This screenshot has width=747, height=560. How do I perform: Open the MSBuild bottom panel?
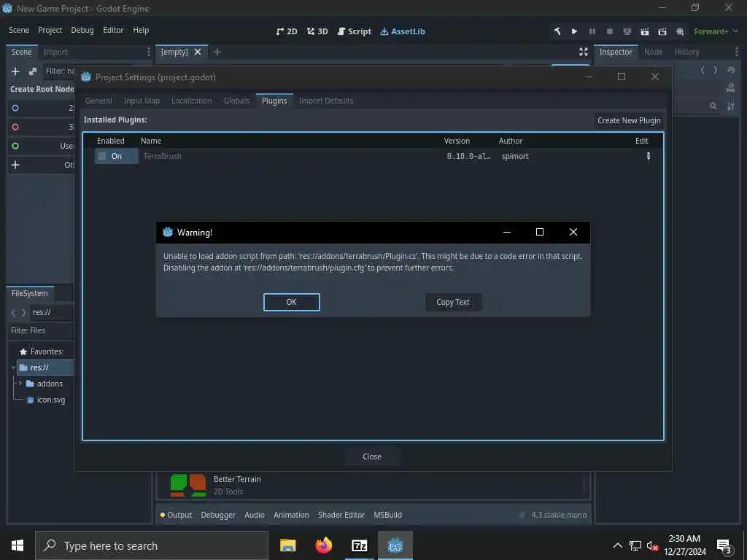(388, 515)
